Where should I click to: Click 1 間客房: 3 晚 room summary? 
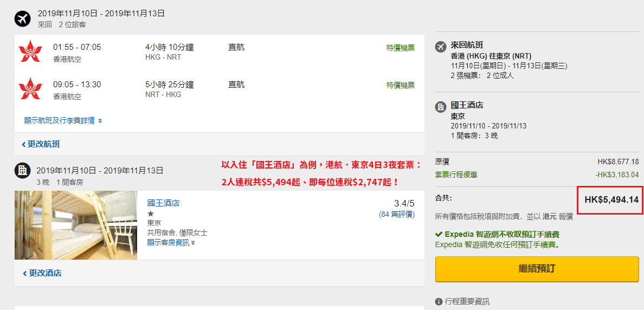pyautogui.click(x=474, y=135)
